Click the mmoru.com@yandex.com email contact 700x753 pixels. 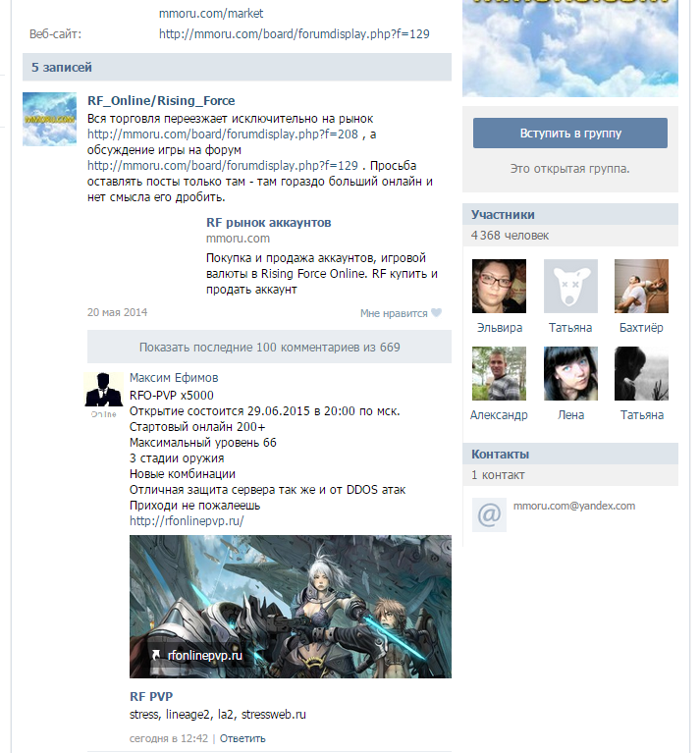point(573,506)
